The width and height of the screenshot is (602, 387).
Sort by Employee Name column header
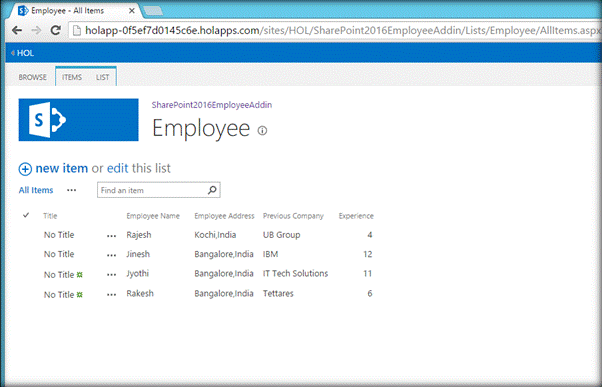[153, 216]
